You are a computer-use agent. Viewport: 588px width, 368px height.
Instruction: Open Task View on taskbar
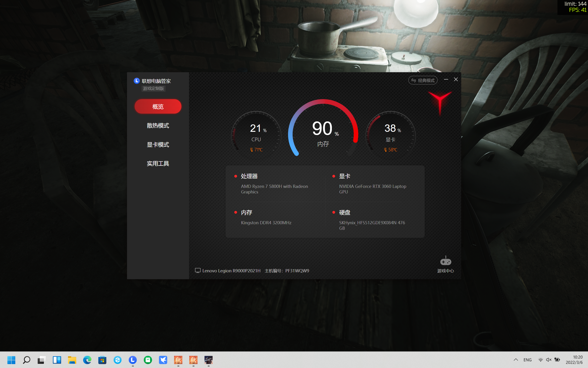click(42, 360)
